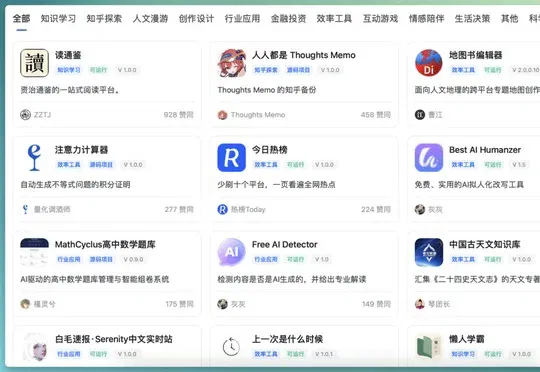Click 槿灵兮 author avatar
540x372 pixels.
25,304
